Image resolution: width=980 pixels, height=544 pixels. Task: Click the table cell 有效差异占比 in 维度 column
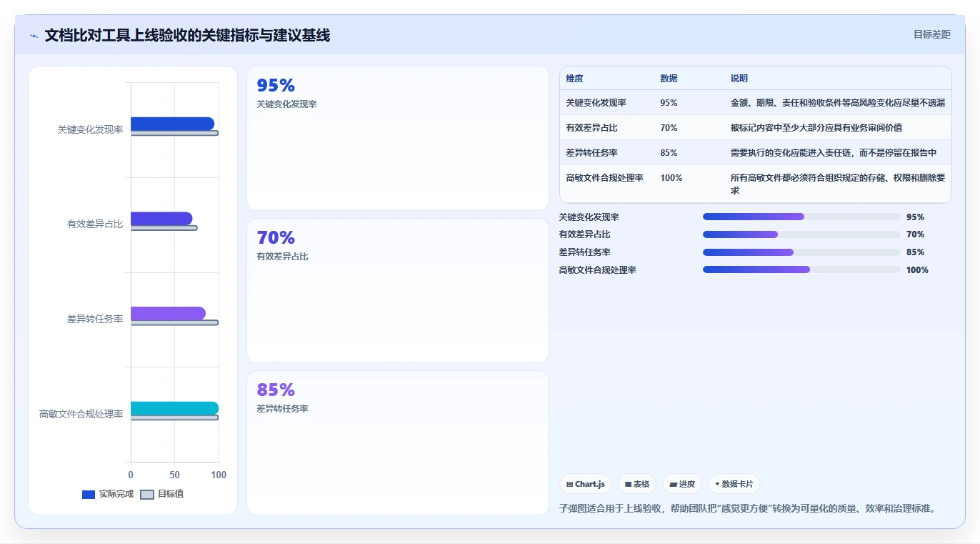591,128
